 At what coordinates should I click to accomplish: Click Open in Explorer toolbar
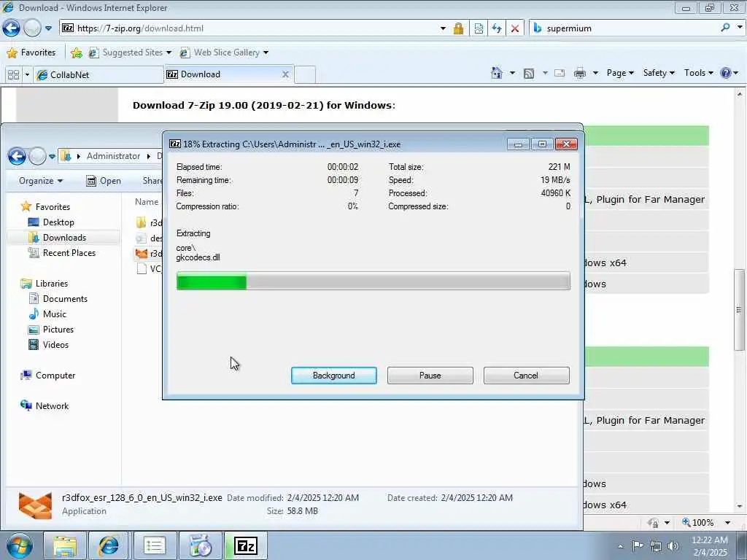(104, 181)
